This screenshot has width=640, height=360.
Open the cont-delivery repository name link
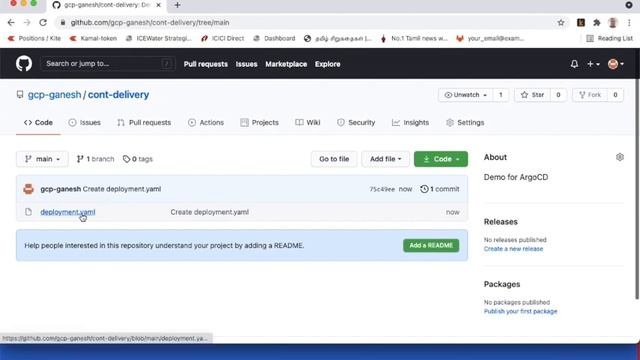pyautogui.click(x=118, y=95)
